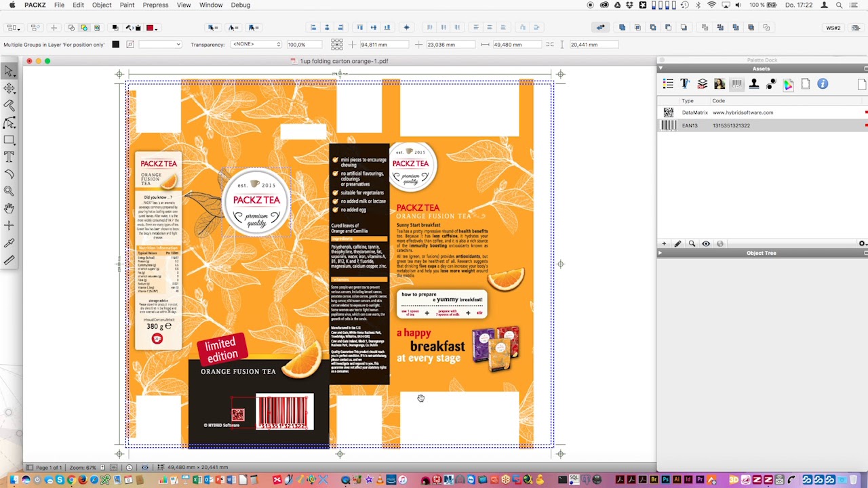The image size is (868, 488).
Task: Click the width field 49,480 mm
Action: coord(517,45)
